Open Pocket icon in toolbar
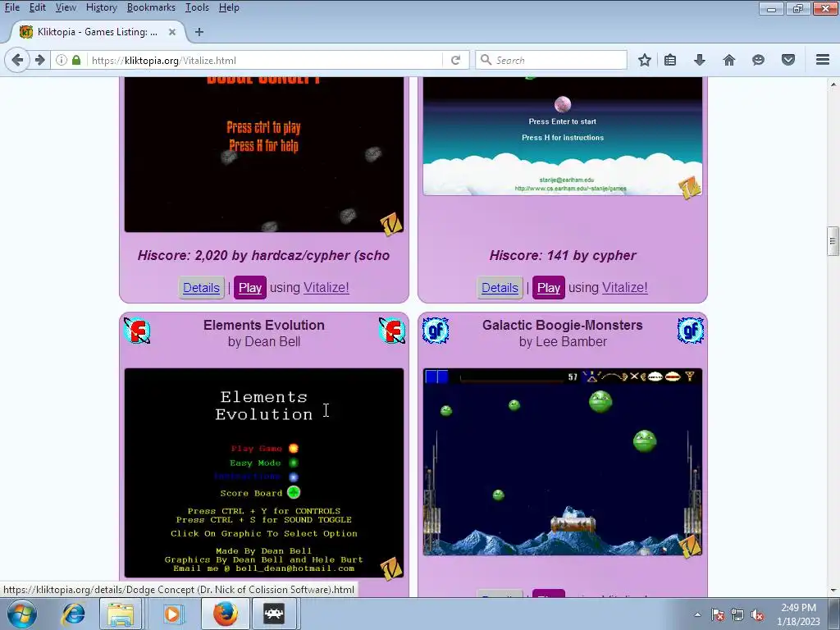 788,60
